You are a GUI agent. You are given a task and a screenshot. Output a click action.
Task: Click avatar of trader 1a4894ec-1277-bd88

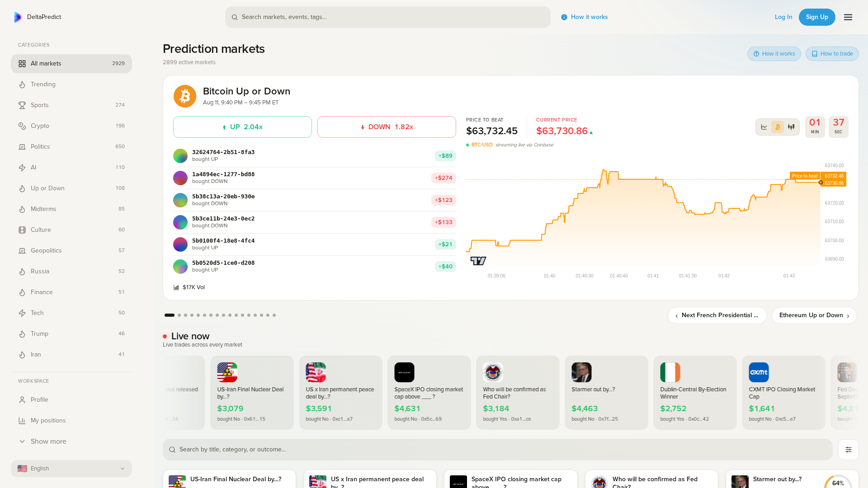(x=180, y=178)
